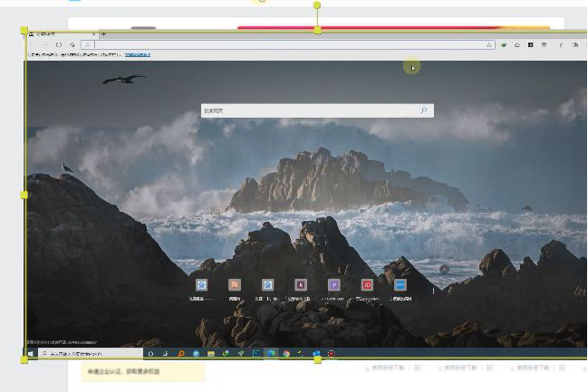This screenshot has width=588, height=392.
Task: Click the Windows taskbar search box
Action: coord(91,353)
